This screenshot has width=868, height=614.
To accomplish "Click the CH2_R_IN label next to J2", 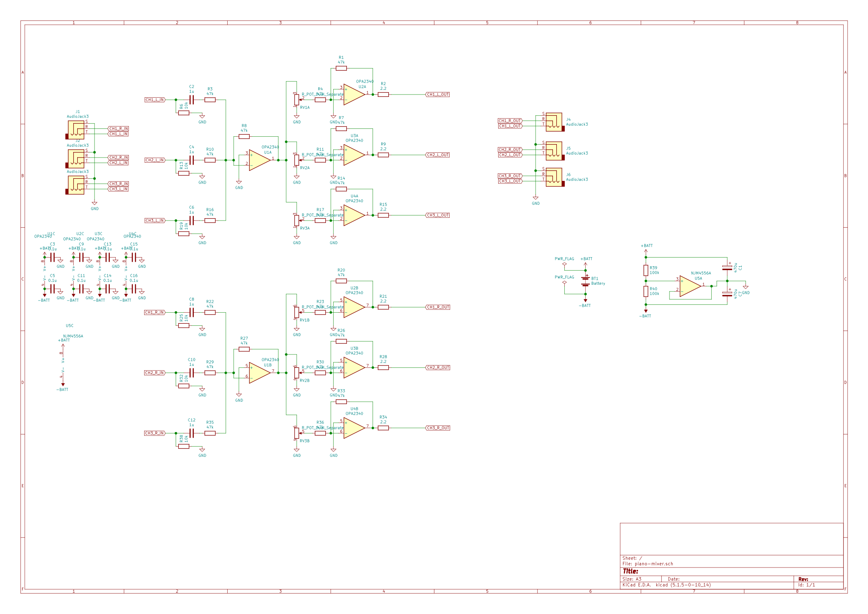I will (x=119, y=158).
